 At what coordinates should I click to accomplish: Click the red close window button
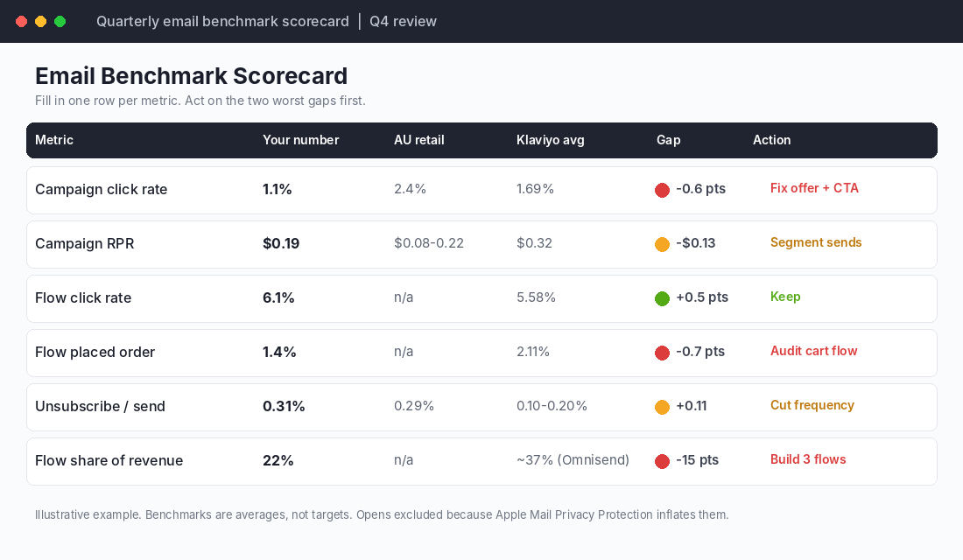(x=22, y=22)
